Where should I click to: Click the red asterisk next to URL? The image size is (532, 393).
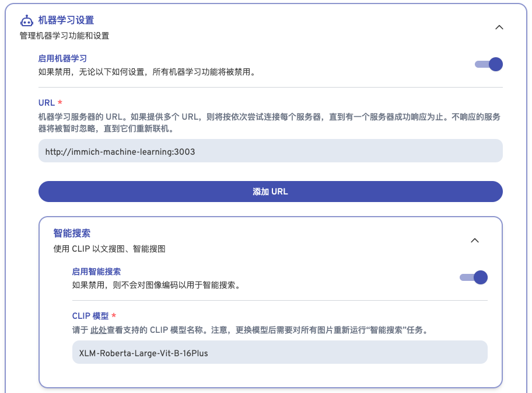click(60, 103)
